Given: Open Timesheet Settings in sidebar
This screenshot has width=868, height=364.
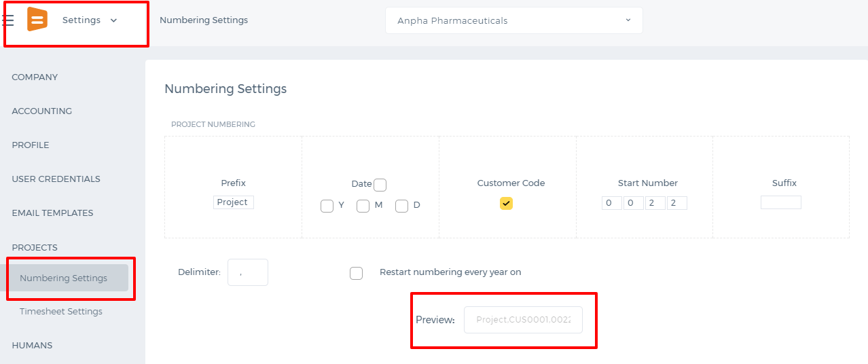Looking at the screenshot, I should tap(61, 311).
